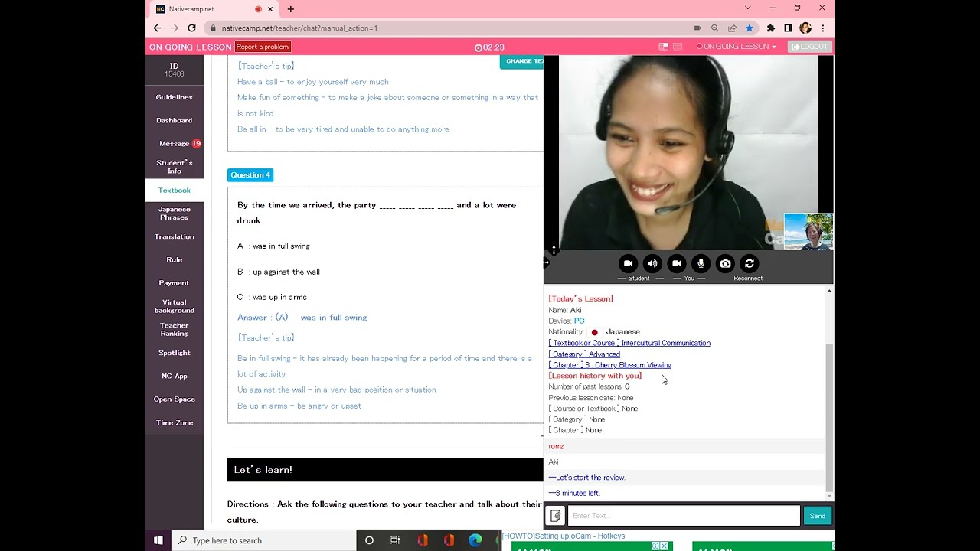This screenshot has width=980, height=551.
Task: Open the chat phrase template icon
Action: tap(556, 516)
